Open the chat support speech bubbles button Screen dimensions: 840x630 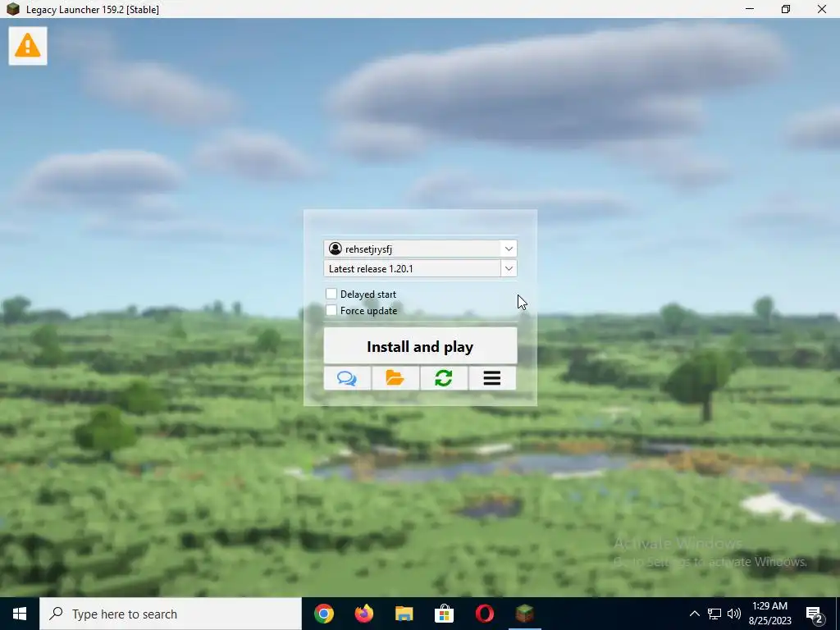tap(347, 378)
